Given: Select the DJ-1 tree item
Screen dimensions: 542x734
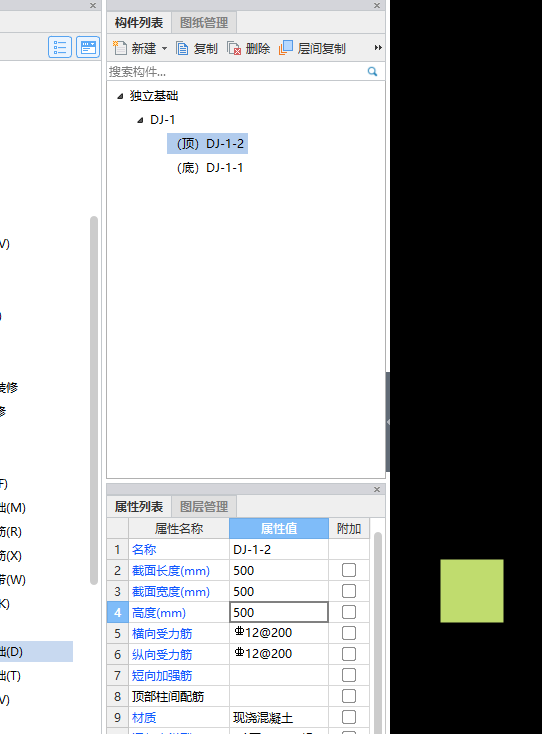Looking at the screenshot, I should [162, 120].
